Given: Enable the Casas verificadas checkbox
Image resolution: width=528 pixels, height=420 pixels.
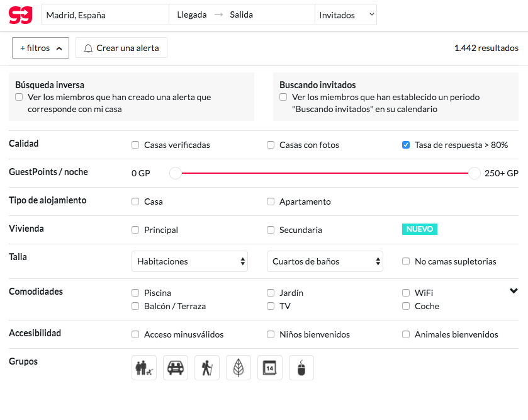Looking at the screenshot, I should click(x=135, y=145).
